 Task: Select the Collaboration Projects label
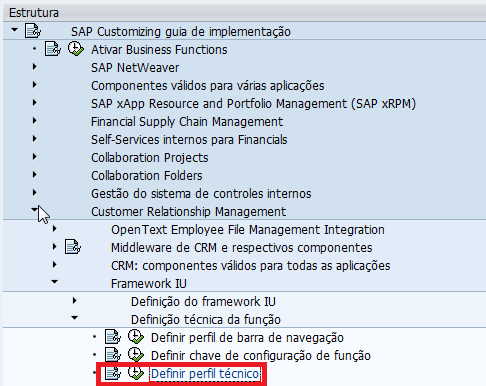(x=150, y=158)
